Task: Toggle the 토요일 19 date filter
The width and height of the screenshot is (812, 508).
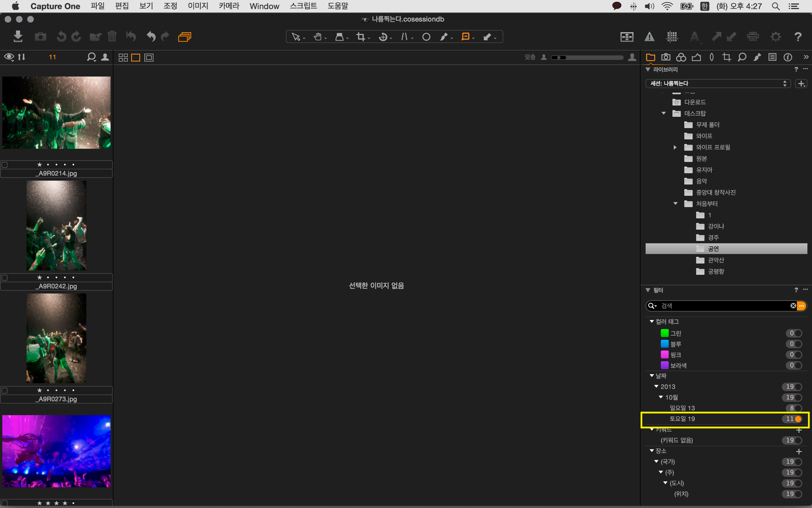Action: point(798,419)
